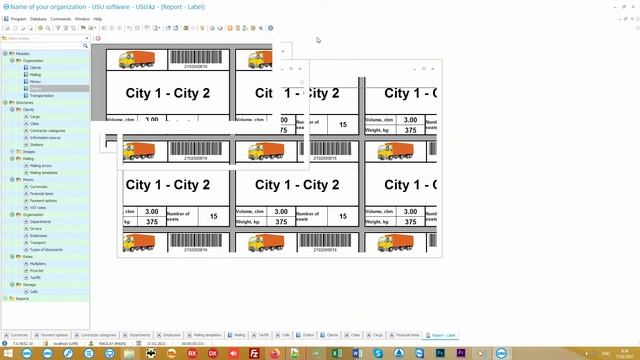Open the Multipliers directory
This screenshot has height=360, width=640.
pos(38,264)
